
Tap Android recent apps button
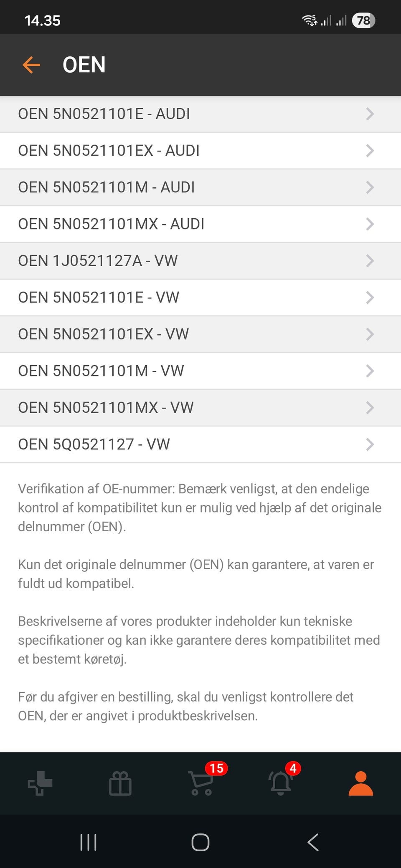pos(88,842)
